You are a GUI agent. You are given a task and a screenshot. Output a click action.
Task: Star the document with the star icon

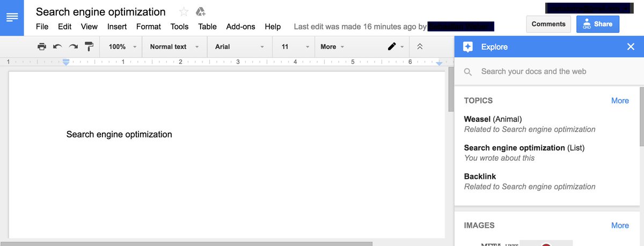(x=184, y=12)
